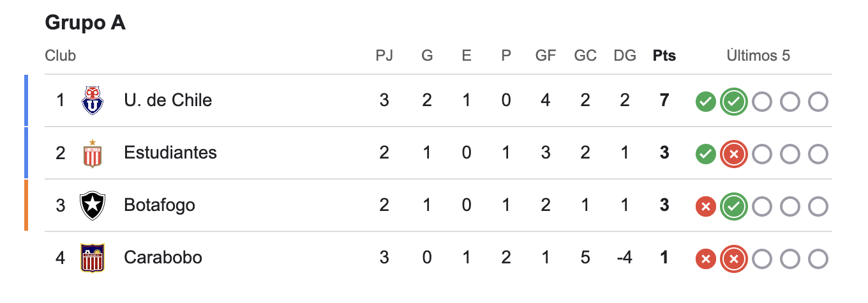
Task: Select the Carabobo team name
Action: point(163,258)
